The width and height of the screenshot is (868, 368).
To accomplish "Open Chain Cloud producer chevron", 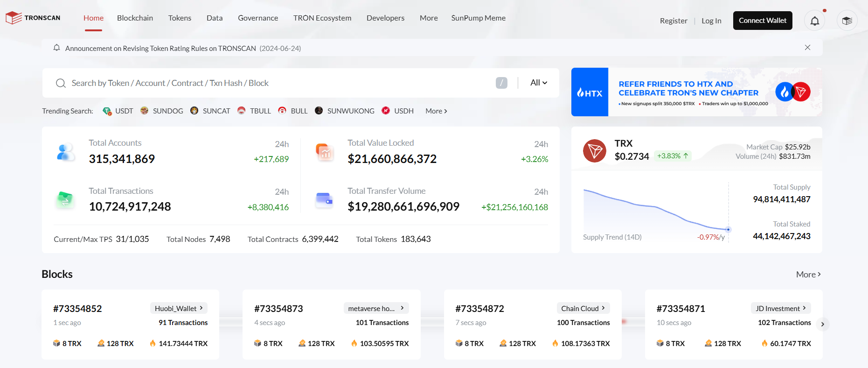I will click(x=603, y=308).
